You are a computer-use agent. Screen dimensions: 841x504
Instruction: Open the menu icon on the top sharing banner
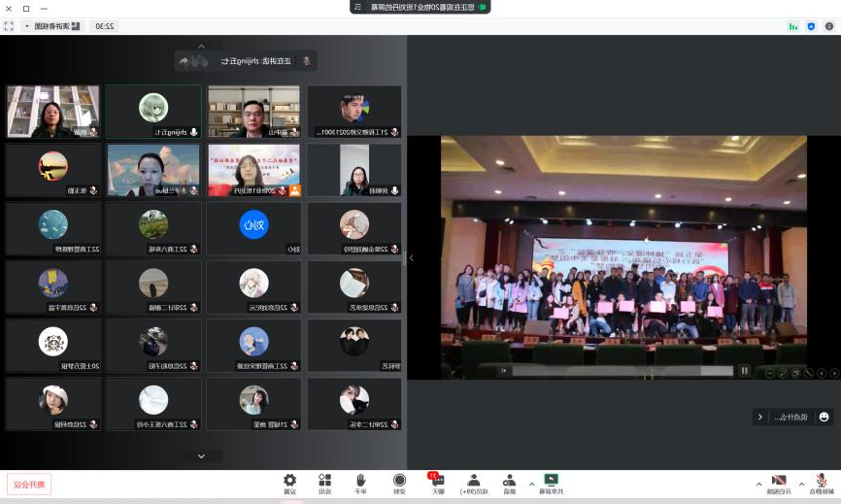[358, 7]
